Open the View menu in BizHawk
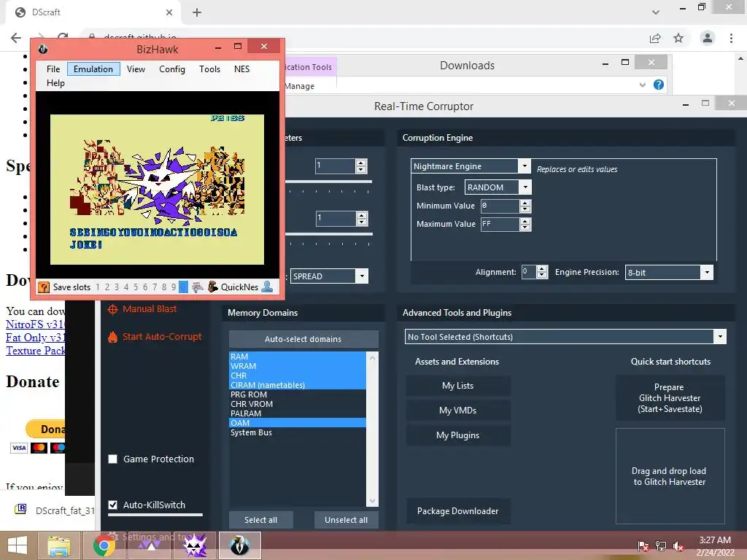 coord(136,69)
